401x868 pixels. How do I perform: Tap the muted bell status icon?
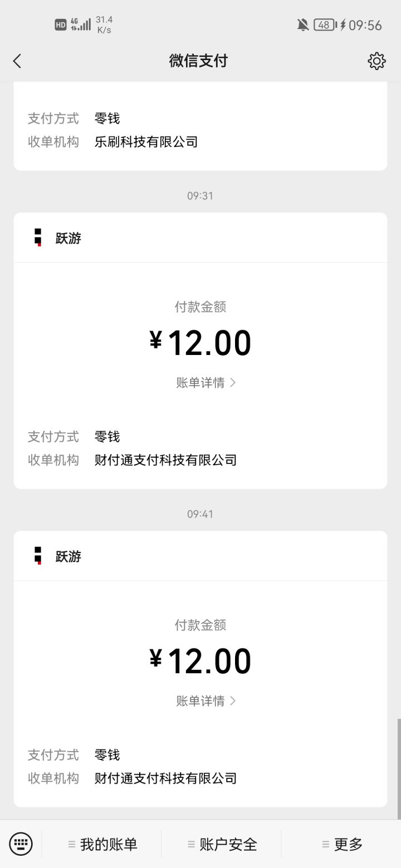[303, 24]
